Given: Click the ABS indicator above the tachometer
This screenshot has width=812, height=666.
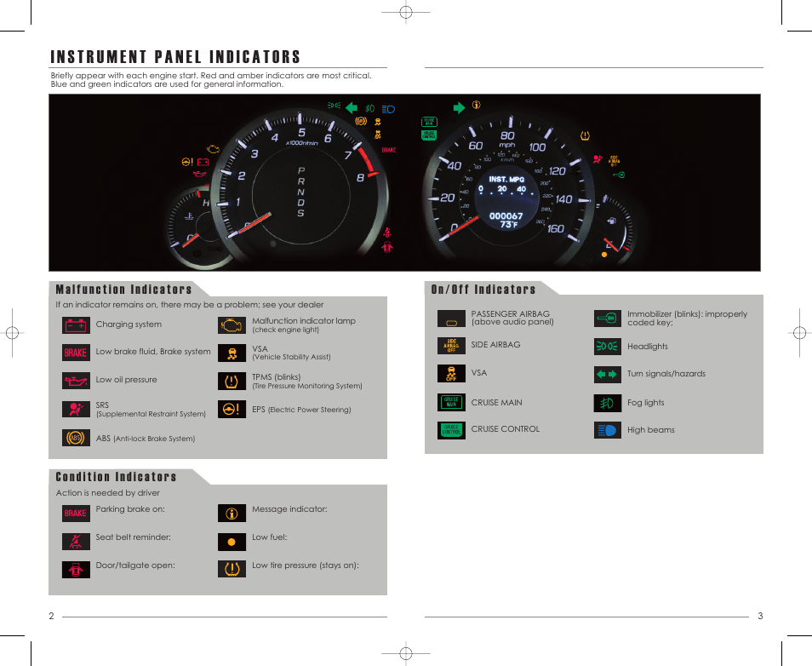Looking at the screenshot, I should (361, 121).
